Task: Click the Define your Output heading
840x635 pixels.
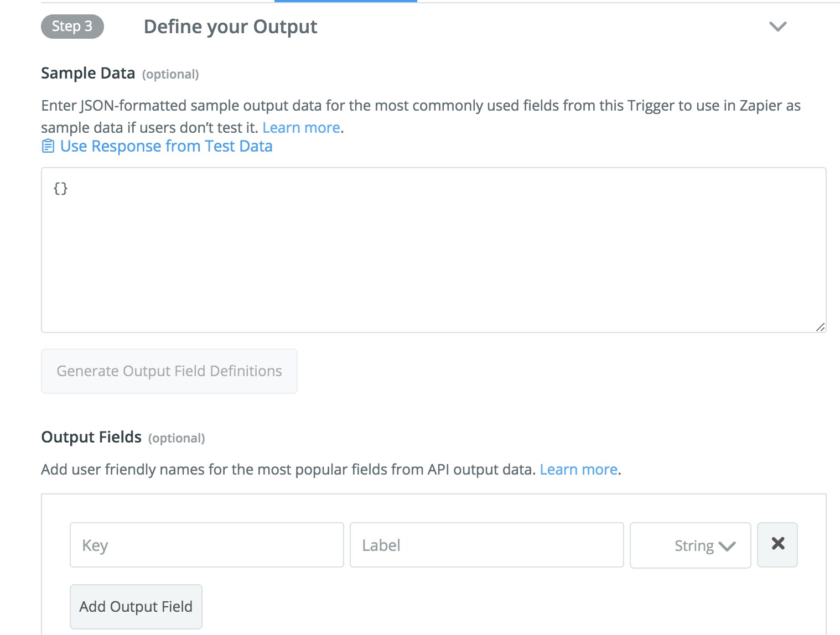Action: [x=230, y=27]
